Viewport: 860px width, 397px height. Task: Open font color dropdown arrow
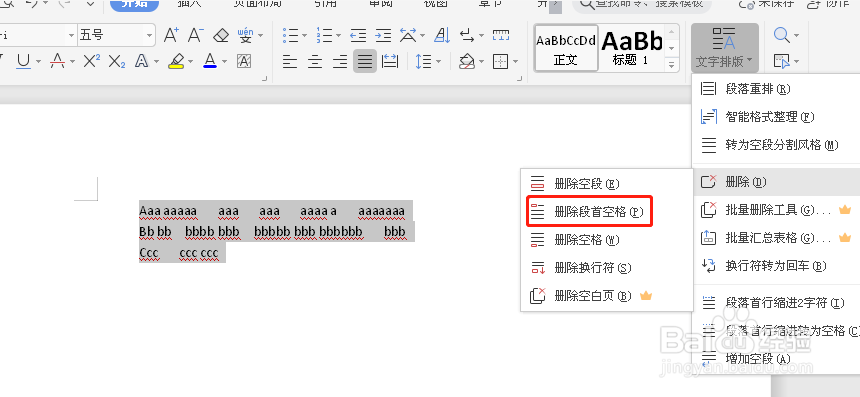click(224, 62)
